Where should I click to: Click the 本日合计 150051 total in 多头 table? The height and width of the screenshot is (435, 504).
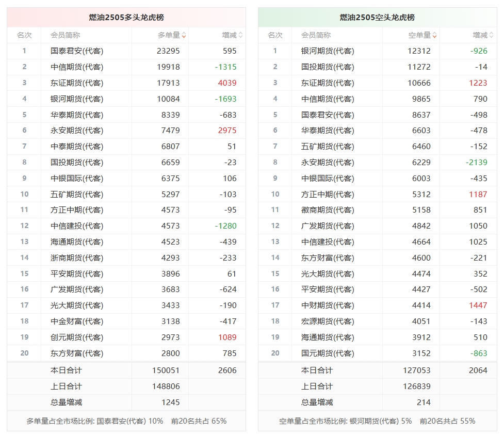(167, 370)
